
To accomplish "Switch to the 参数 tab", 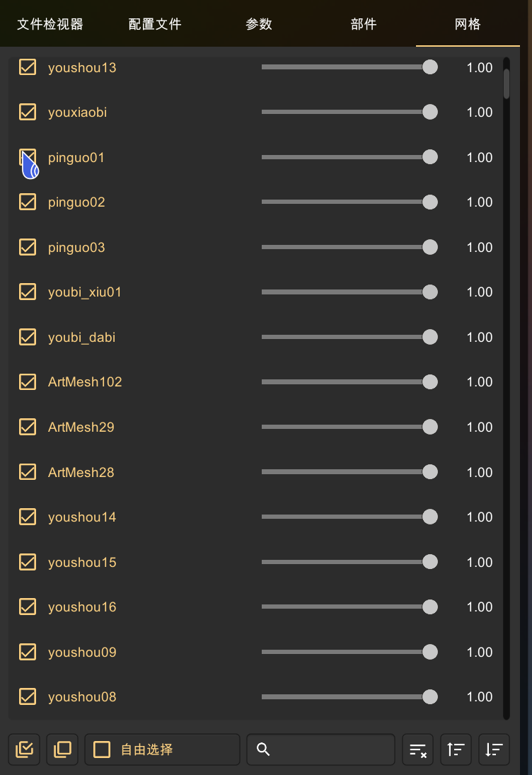I will tap(259, 24).
